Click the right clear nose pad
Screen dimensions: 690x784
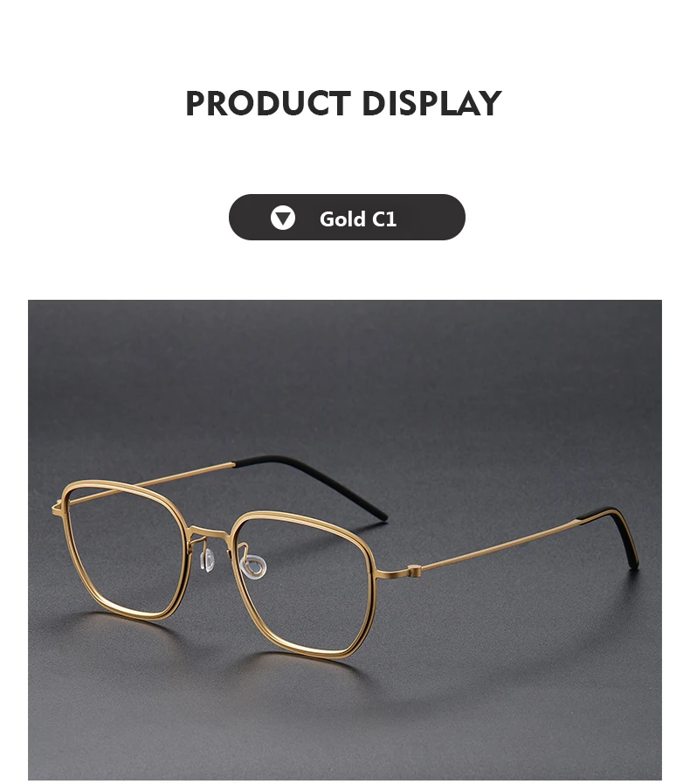pyautogui.click(x=253, y=567)
